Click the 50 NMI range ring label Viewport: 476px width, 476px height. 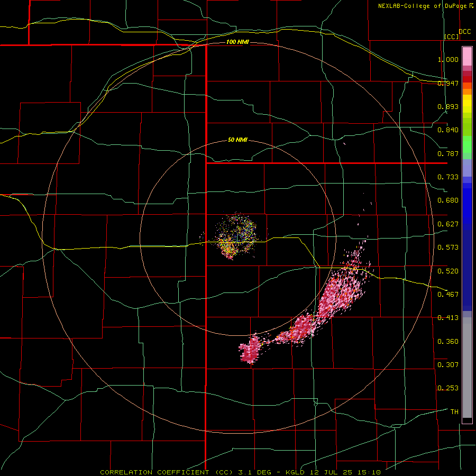237,140
